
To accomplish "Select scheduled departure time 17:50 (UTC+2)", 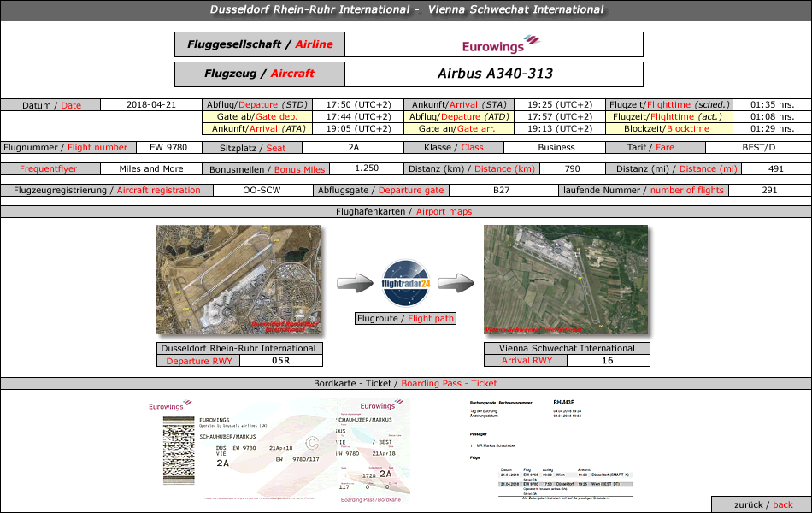I will pos(358,104).
